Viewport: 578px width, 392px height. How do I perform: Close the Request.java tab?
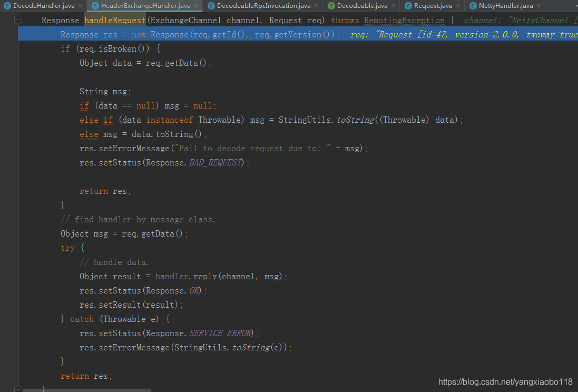tap(458, 5)
